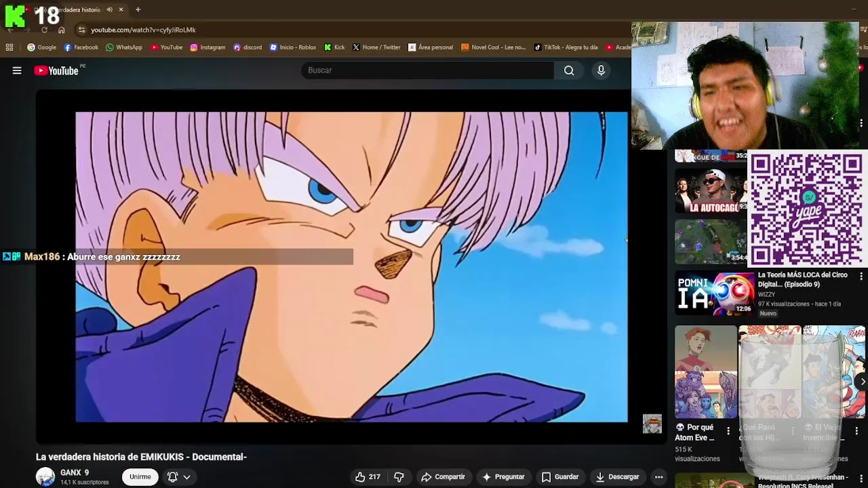Open notification bell dropdown for GANX 9
Image resolution: width=868 pixels, height=488 pixels.
pyautogui.click(x=179, y=477)
